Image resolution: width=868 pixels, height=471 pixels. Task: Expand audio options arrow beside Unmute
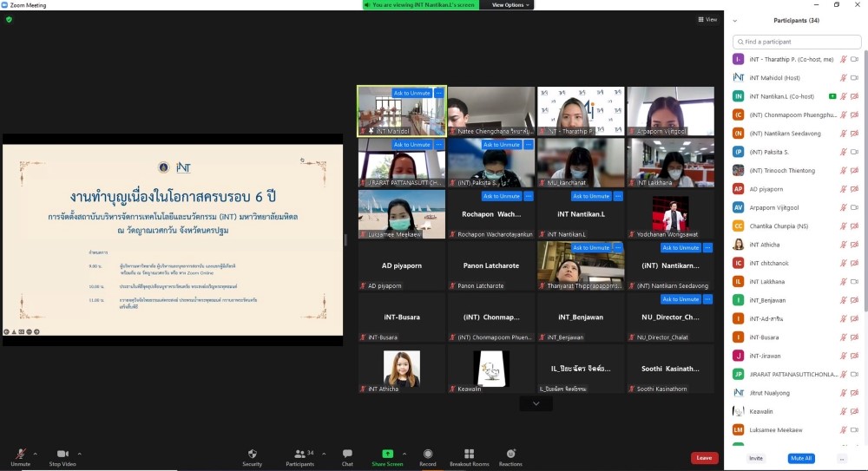[36, 453]
